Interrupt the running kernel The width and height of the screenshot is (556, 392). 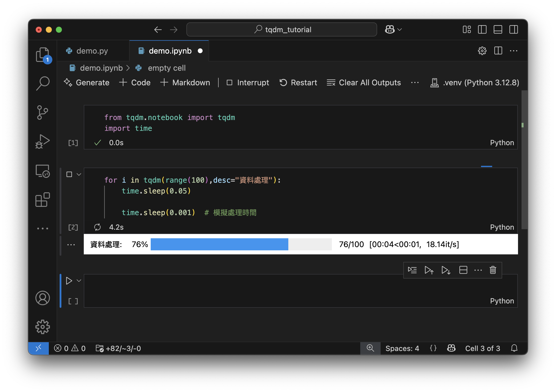click(x=248, y=83)
